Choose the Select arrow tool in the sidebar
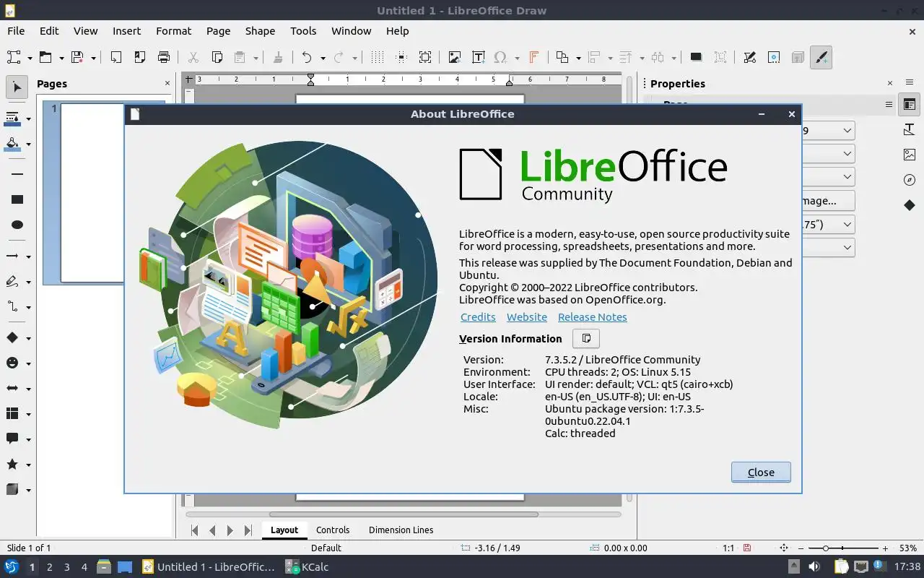Viewport: 924px width, 578px height. tap(17, 87)
